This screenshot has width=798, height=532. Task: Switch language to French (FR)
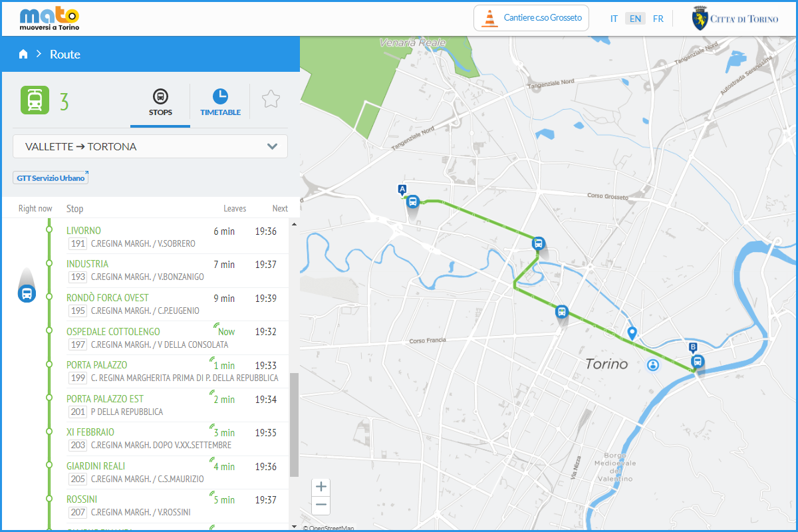point(658,19)
